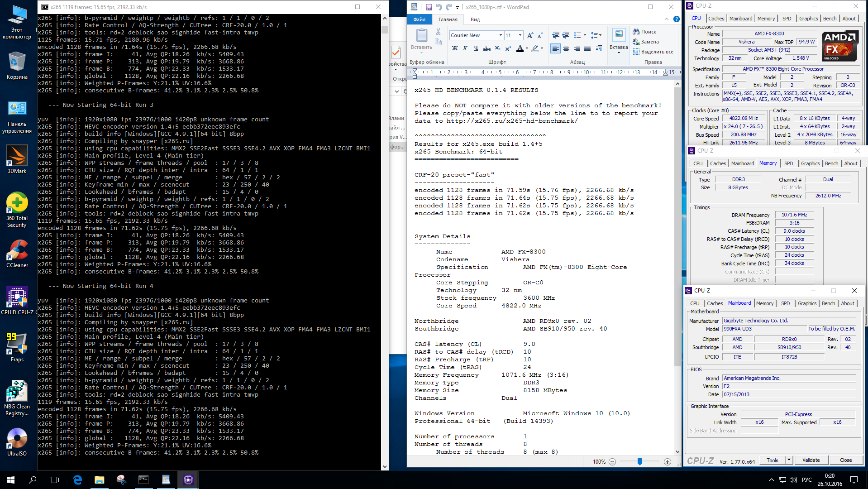Toggle underline (Ч) formatting in WordPad
Viewport: 868px width, 489px height.
(x=476, y=48)
